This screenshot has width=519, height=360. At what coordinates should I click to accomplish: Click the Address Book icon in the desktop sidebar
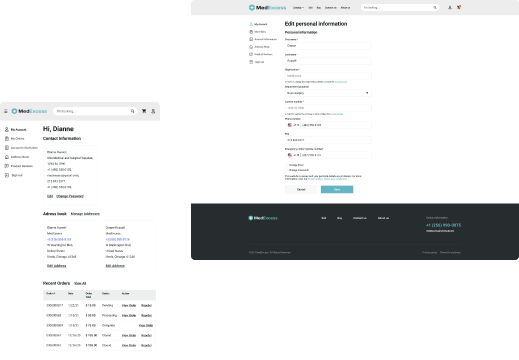tap(251, 47)
